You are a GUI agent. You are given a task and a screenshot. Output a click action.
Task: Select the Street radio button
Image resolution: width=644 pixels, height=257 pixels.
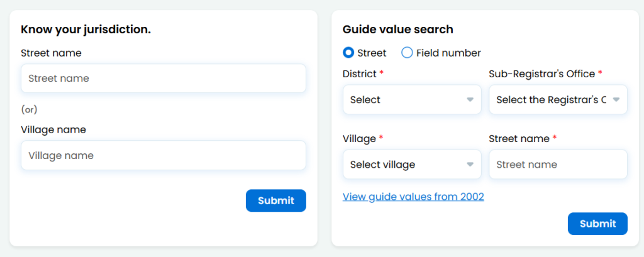pyautogui.click(x=348, y=53)
